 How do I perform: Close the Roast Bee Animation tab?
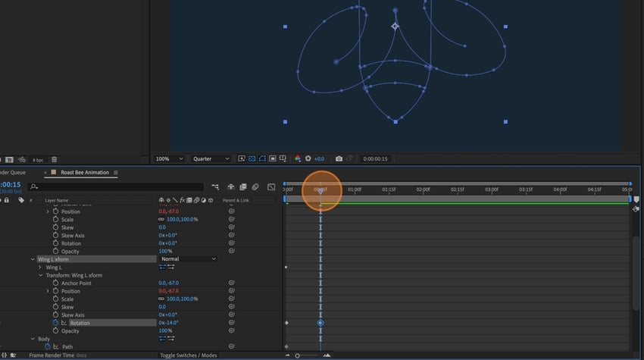tap(45, 173)
